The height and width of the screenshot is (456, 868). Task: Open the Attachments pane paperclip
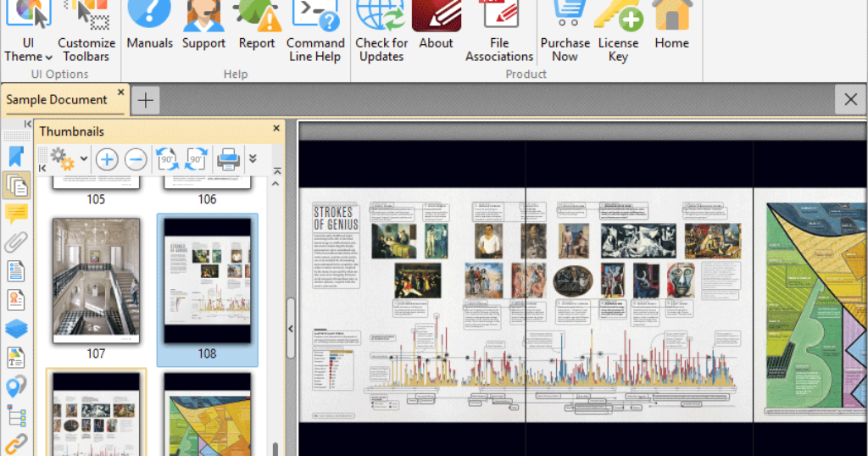point(16,242)
